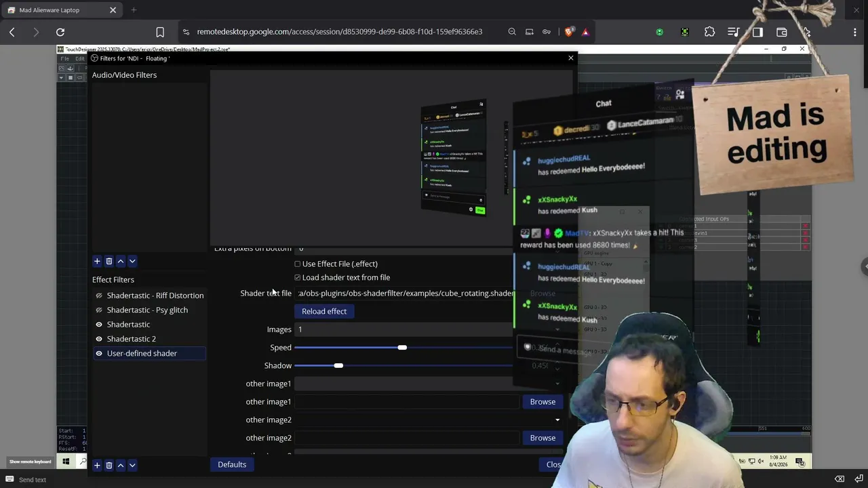Click Show remote keyboard button
Screen dimensions: 868x488
(31, 462)
